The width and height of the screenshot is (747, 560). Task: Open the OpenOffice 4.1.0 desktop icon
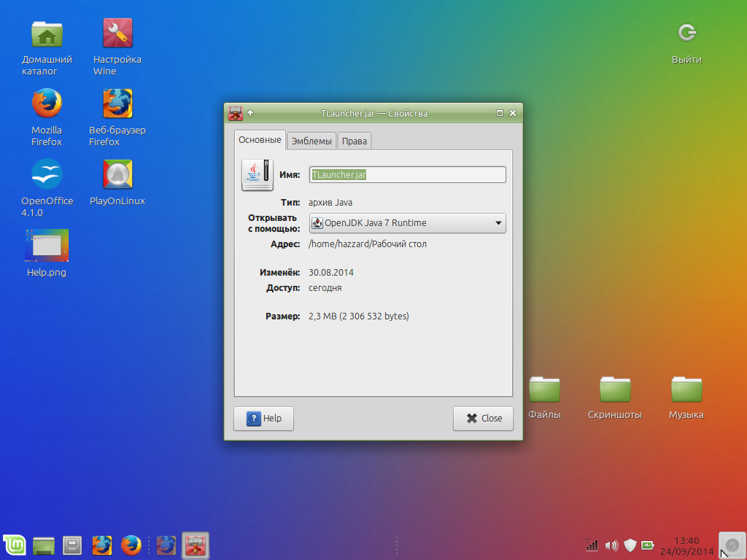coord(47,175)
